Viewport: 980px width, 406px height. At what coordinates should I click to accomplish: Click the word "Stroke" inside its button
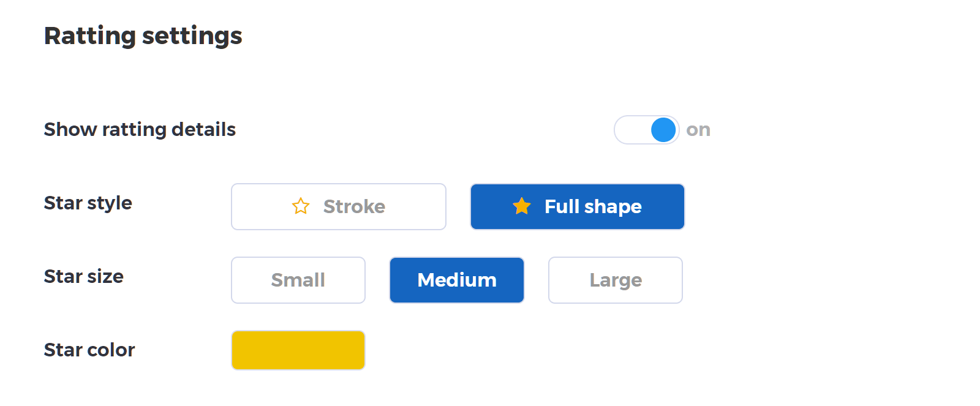point(354,206)
